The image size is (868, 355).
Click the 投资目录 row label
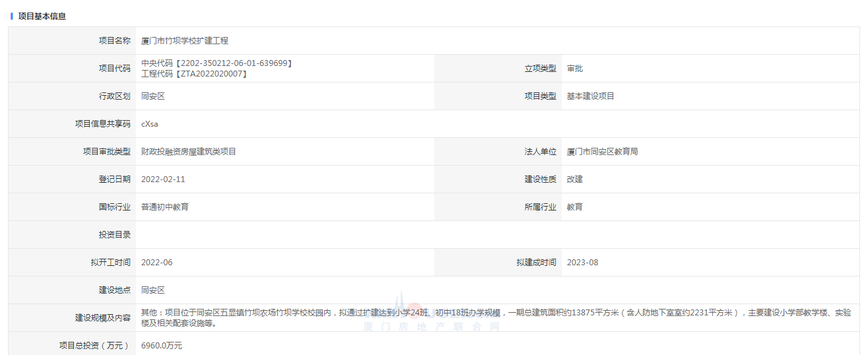[114, 235]
